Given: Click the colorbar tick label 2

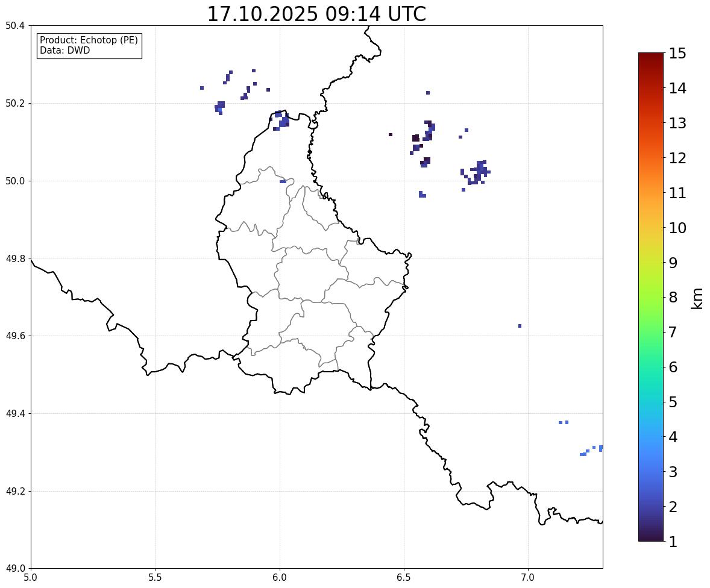Looking at the screenshot, I should [x=673, y=507].
